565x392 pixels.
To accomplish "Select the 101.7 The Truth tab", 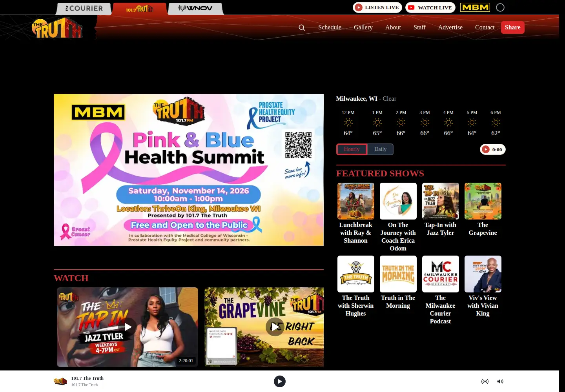I will tap(140, 8).
